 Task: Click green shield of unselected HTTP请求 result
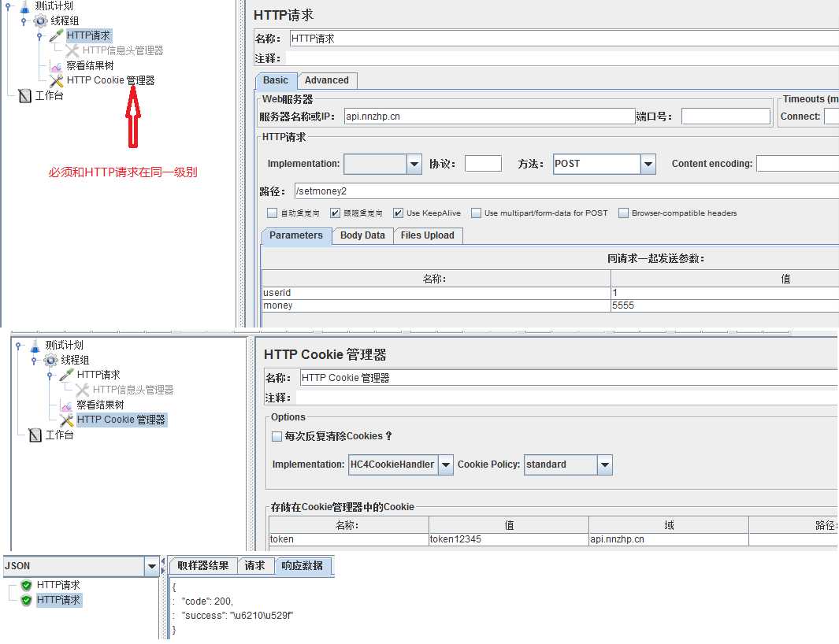click(x=26, y=585)
